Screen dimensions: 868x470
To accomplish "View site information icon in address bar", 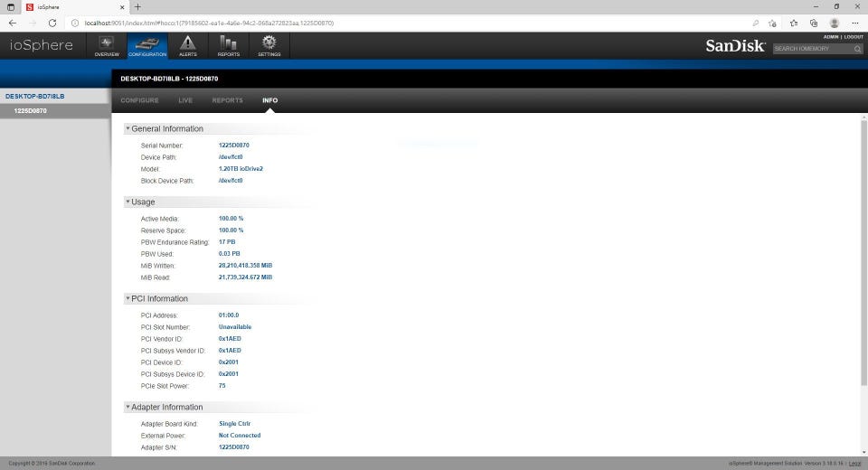I will coord(75,23).
